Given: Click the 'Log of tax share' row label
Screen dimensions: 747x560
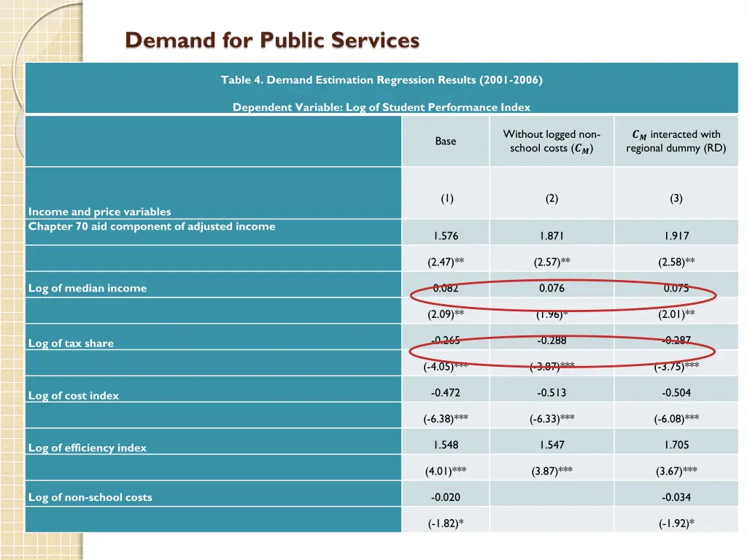Looking at the screenshot, I should coord(71,343).
